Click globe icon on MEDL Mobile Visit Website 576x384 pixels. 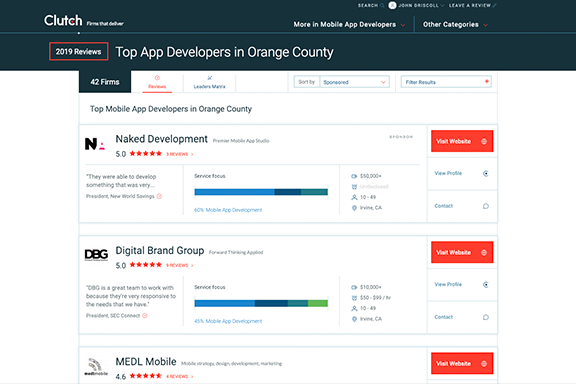point(484,364)
